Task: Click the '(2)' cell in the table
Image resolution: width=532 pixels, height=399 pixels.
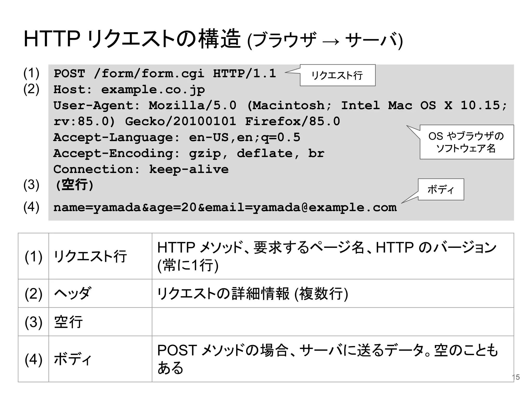Action: click(34, 294)
